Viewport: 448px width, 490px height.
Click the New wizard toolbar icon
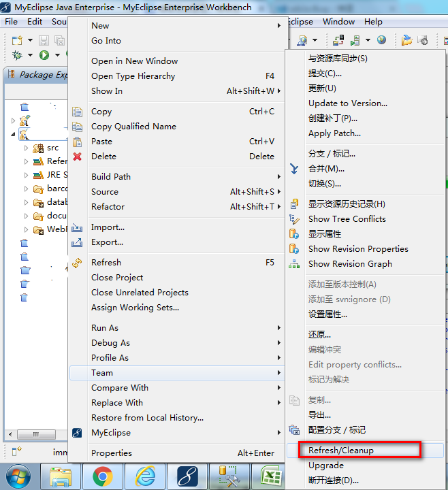click(17, 40)
